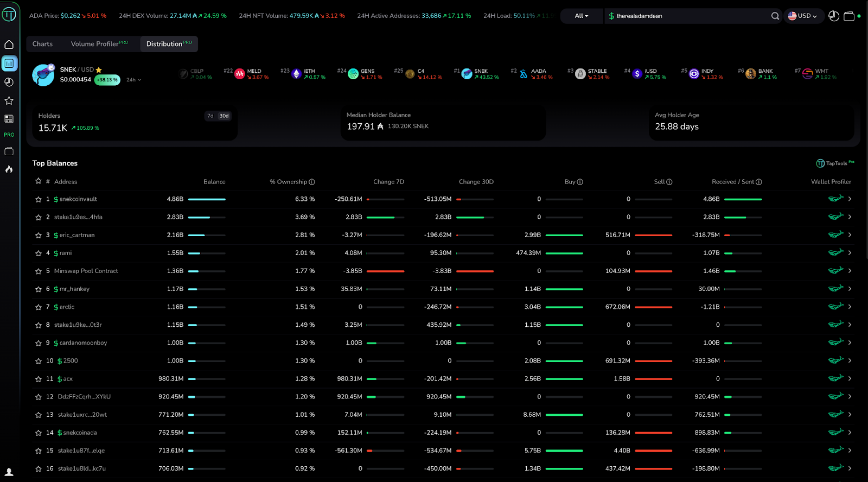Viewport: 868px width, 482px height.
Task: Click the % Ownership info icon
Action: click(312, 182)
